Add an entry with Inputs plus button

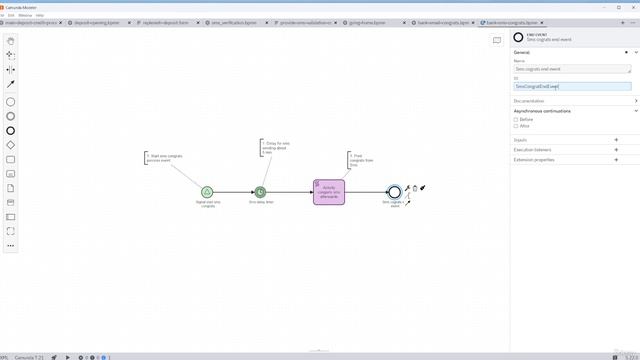click(x=616, y=140)
